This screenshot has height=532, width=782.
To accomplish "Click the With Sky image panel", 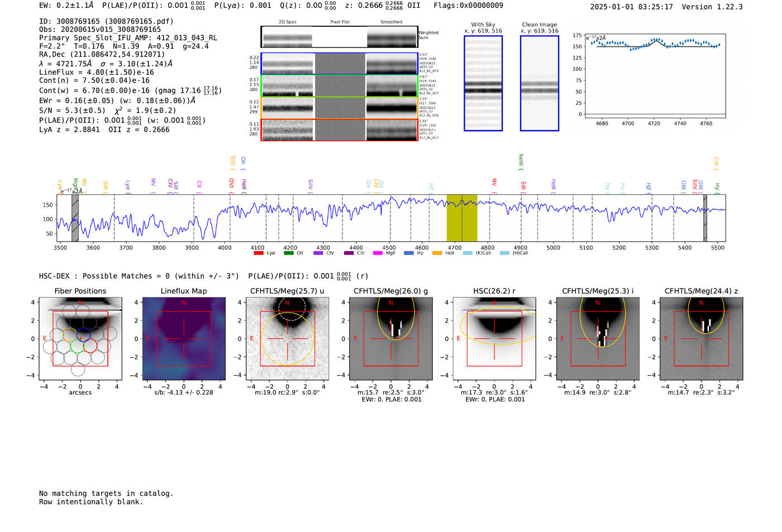I will tap(483, 83).
